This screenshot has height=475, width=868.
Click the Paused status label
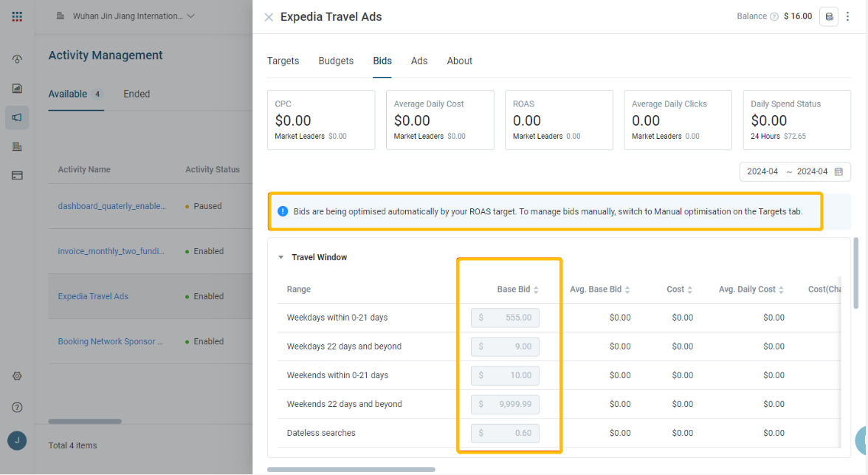click(x=207, y=206)
